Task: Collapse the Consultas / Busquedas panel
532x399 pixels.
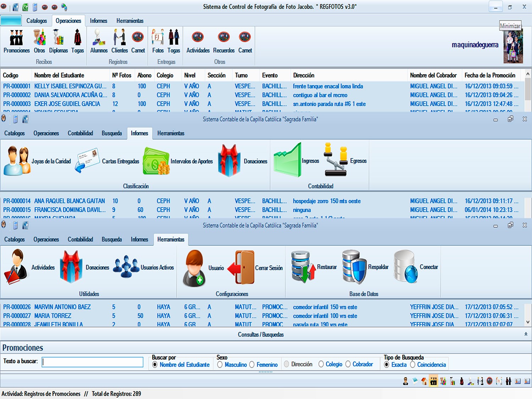Action: tap(526, 334)
